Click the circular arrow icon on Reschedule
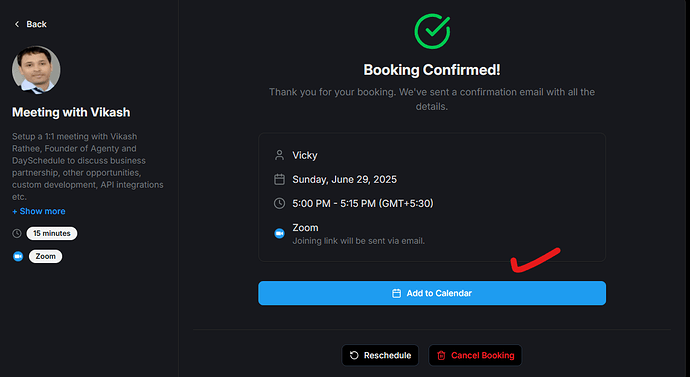This screenshot has width=690, height=377. [354, 355]
